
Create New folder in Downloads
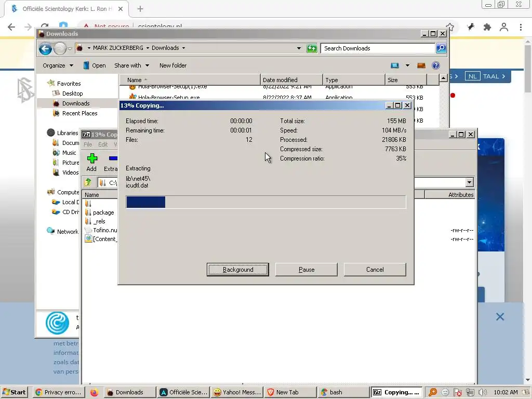click(173, 65)
